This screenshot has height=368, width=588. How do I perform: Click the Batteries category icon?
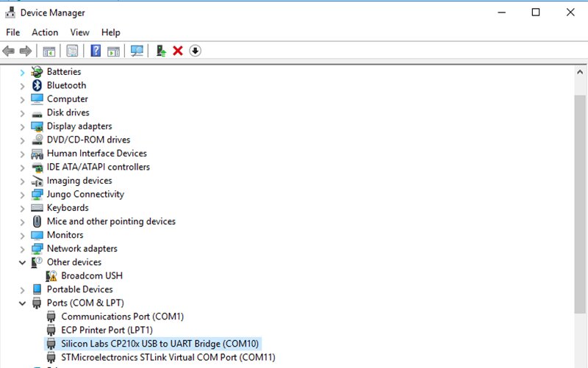[37, 71]
